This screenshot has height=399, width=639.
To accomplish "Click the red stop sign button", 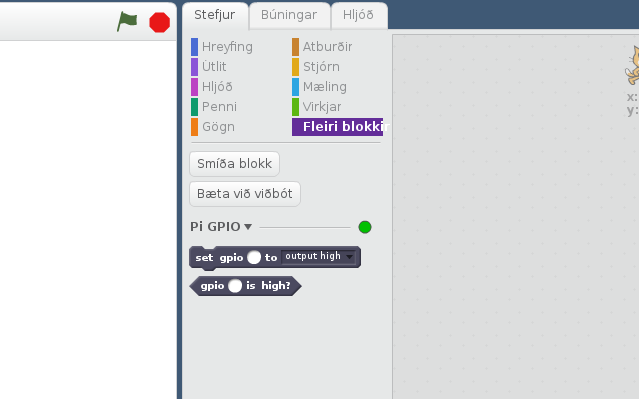I will pyautogui.click(x=159, y=22).
